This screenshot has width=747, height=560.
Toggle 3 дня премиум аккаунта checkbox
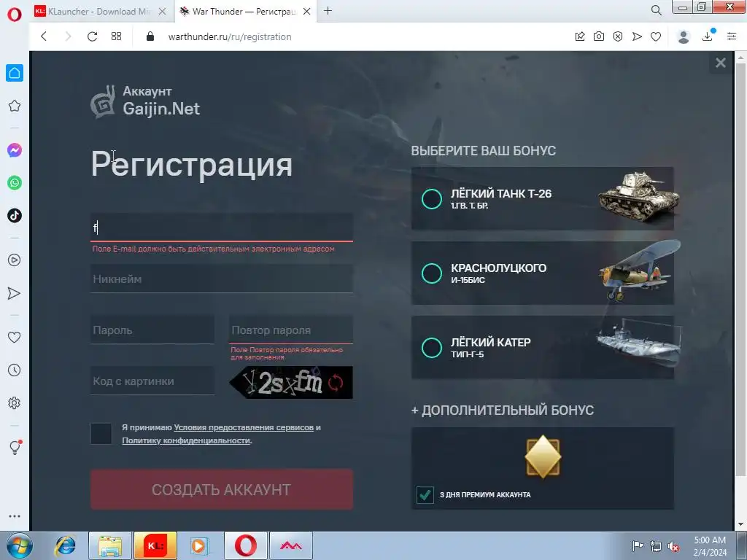coord(425,495)
